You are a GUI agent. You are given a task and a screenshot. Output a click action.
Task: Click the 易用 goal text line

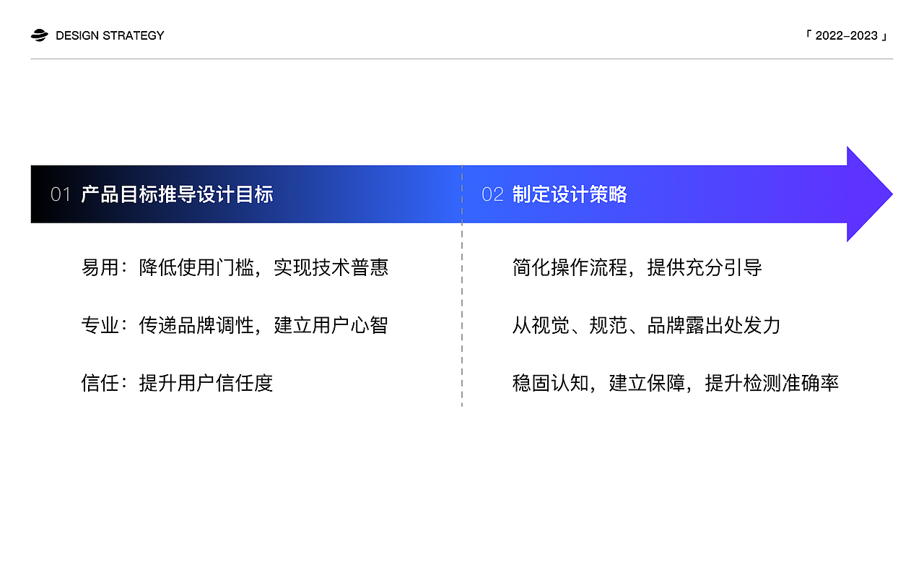(x=235, y=267)
